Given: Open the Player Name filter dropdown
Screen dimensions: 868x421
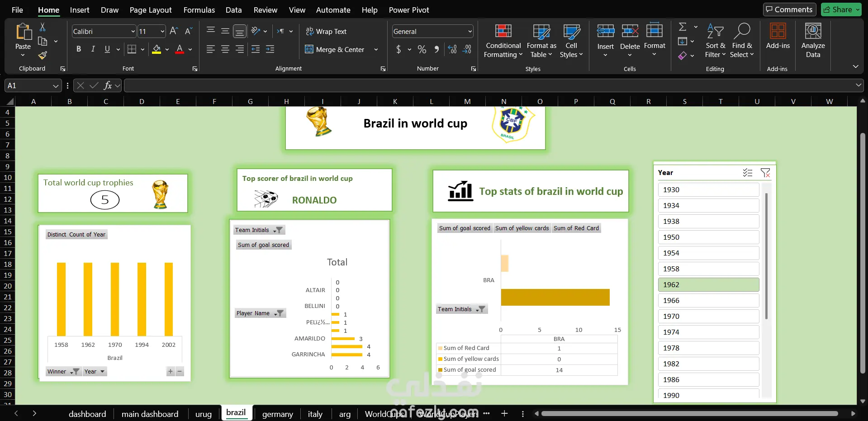Looking at the screenshot, I should [280, 313].
